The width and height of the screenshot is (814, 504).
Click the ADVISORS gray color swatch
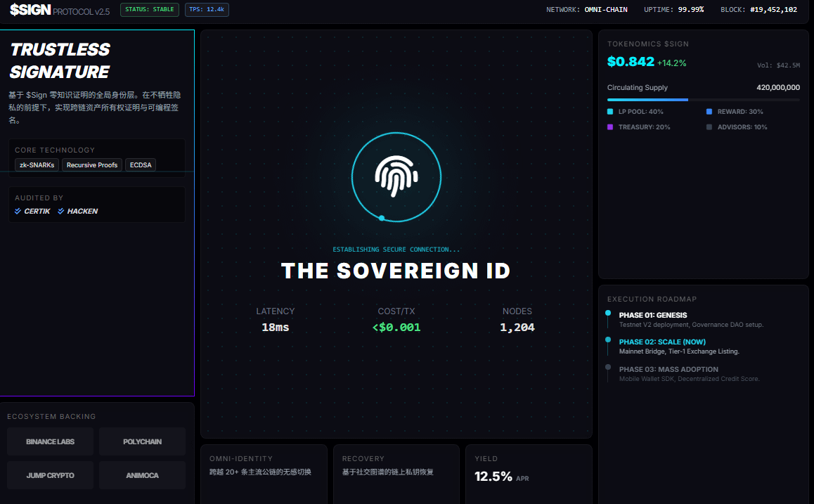click(709, 127)
